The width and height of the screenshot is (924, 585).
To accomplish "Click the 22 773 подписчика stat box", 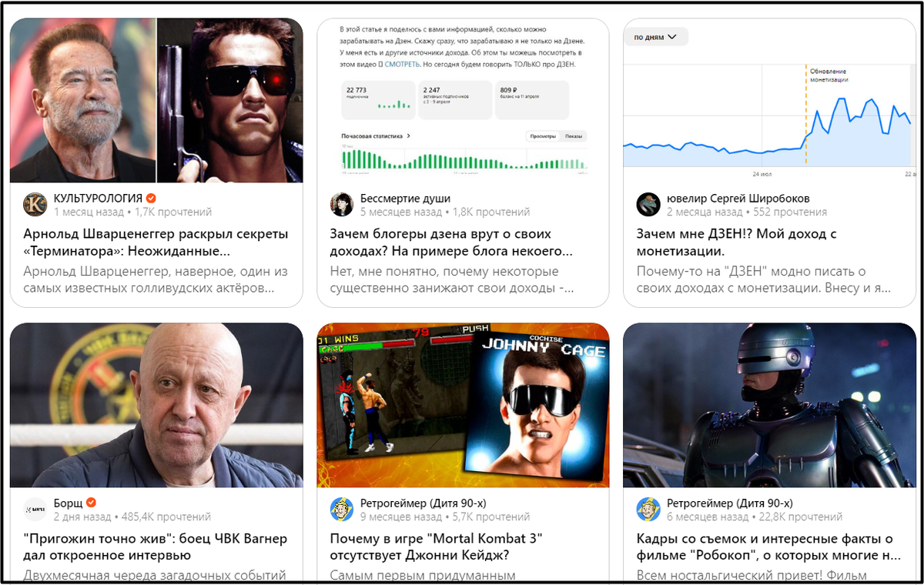I will tap(378, 100).
